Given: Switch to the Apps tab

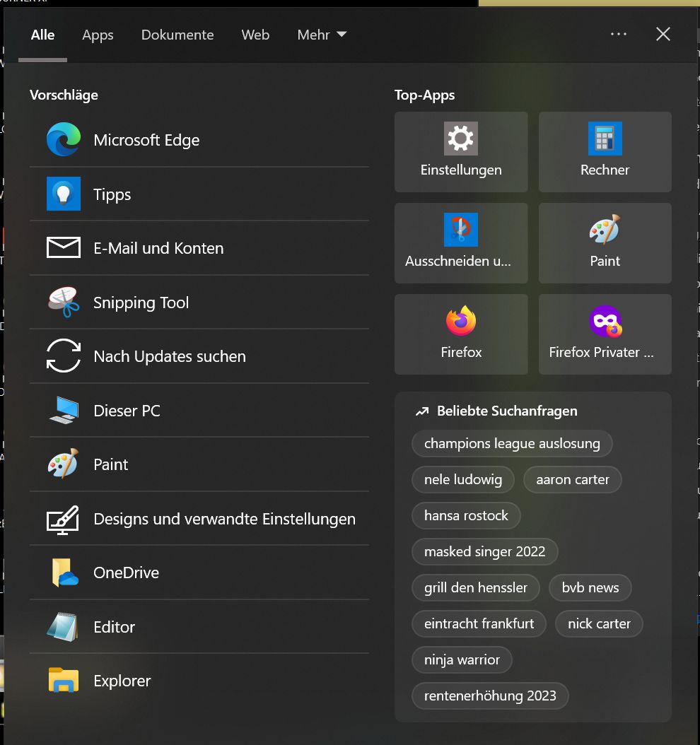Looking at the screenshot, I should pyautogui.click(x=98, y=35).
